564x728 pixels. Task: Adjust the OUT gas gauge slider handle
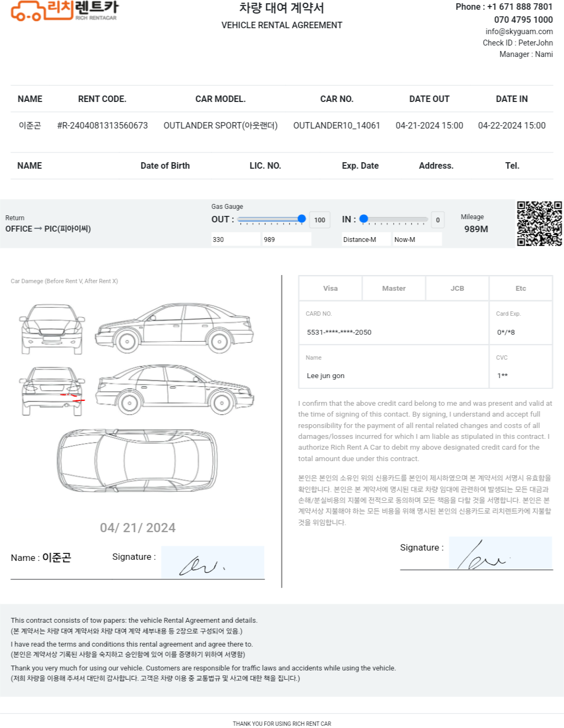tap(302, 219)
